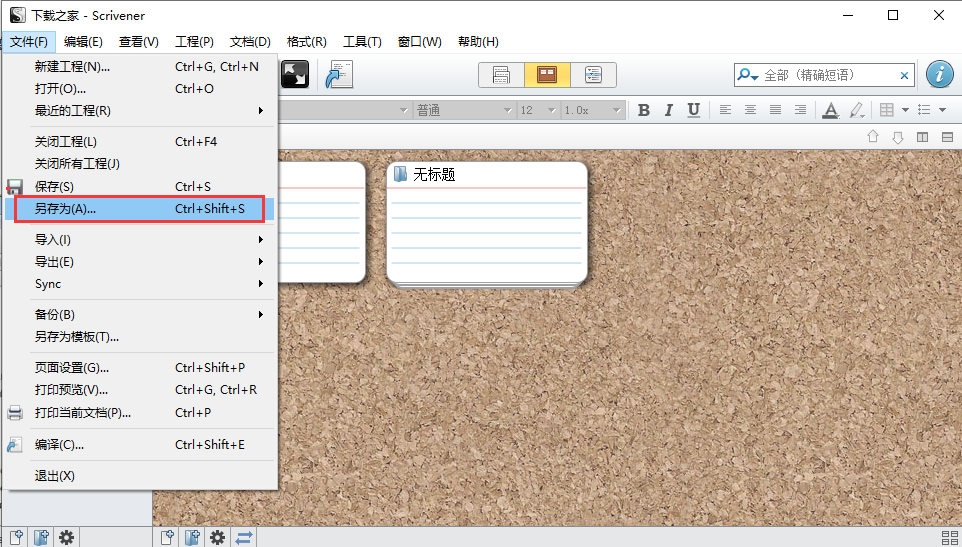Screen dimensions: 962x547
Task: Choose 打开(O)... menu entry
Action: tap(139, 88)
